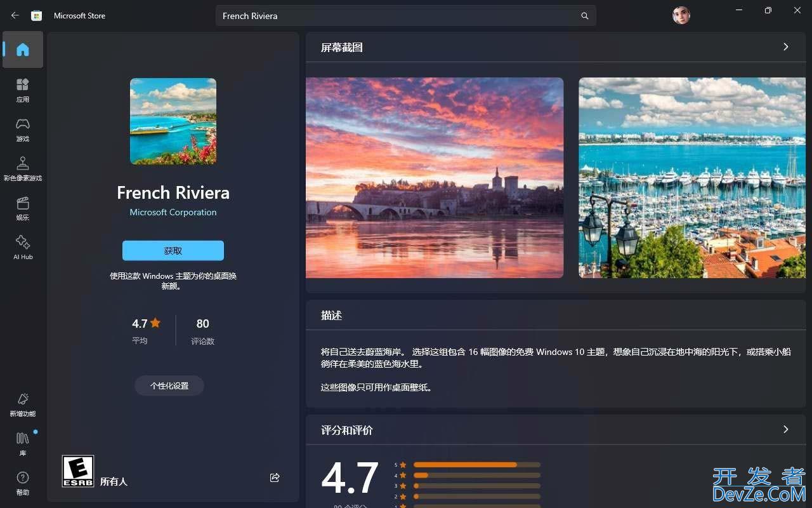Click the 描述 heading

point(332,316)
